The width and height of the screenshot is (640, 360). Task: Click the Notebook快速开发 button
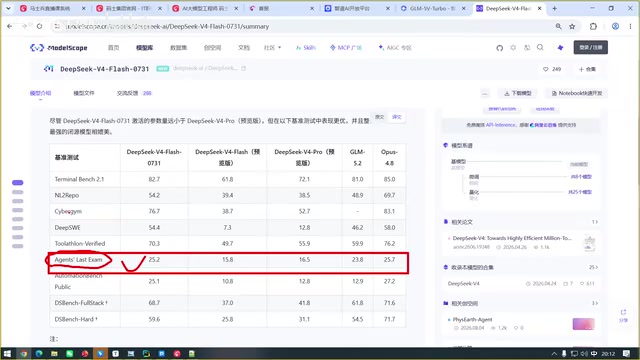577,93
